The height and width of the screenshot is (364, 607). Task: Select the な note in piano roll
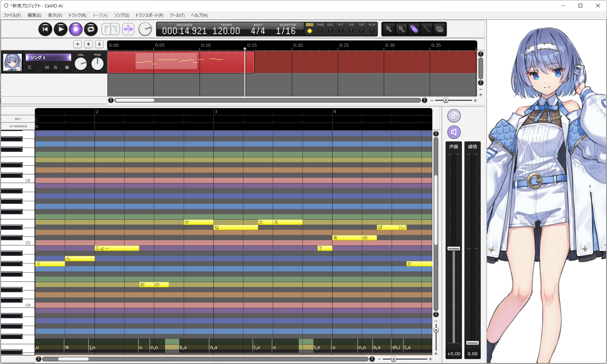[236, 227]
